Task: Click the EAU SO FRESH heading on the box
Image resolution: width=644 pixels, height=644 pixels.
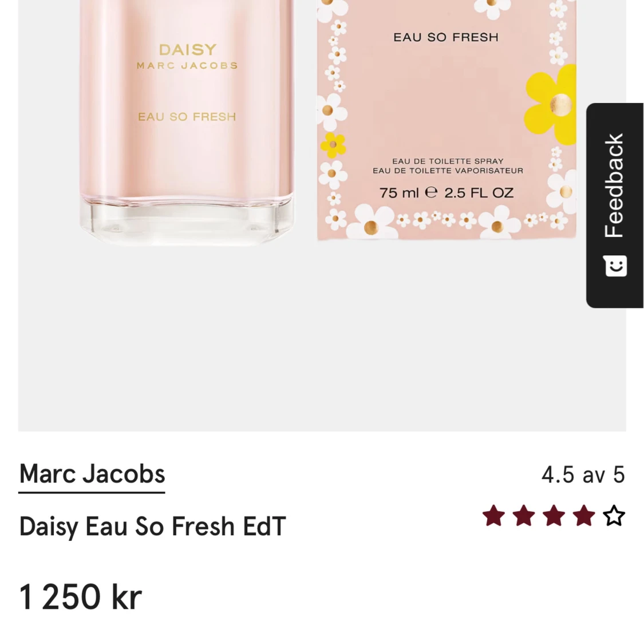Action: click(446, 37)
